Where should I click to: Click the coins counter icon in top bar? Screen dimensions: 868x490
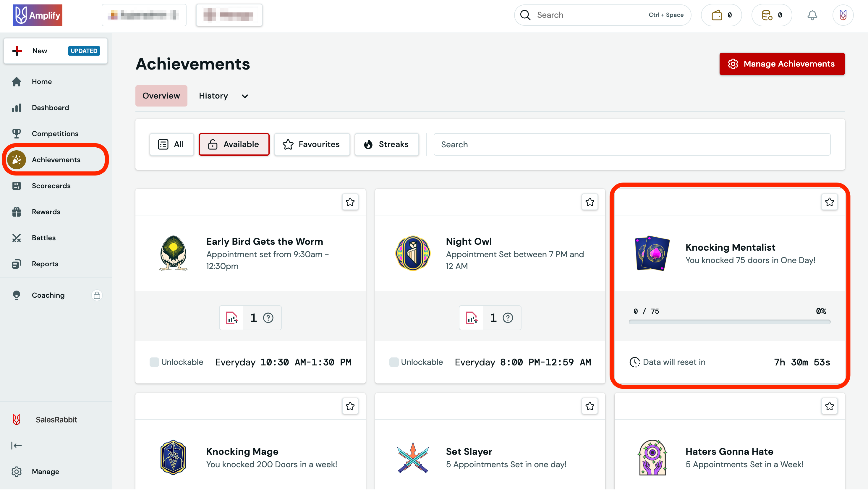click(767, 15)
